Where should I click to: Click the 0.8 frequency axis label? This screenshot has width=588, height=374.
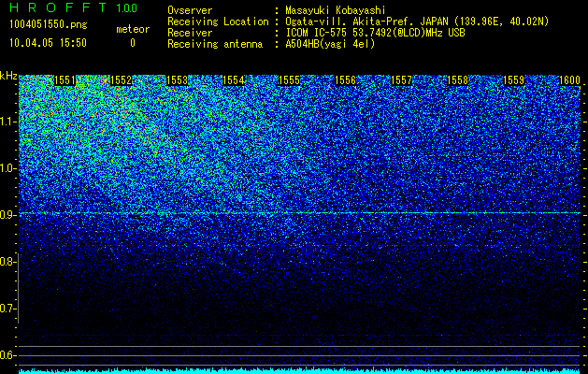pyautogui.click(x=8, y=262)
